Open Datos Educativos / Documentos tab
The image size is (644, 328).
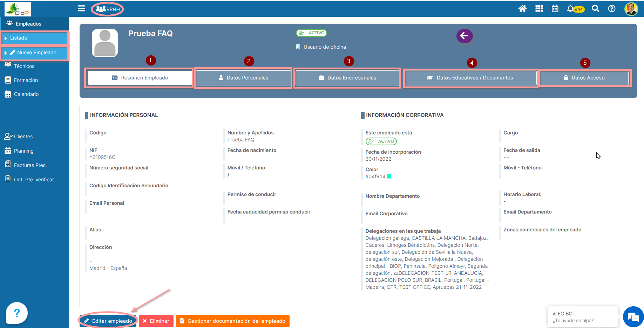pyautogui.click(x=470, y=78)
